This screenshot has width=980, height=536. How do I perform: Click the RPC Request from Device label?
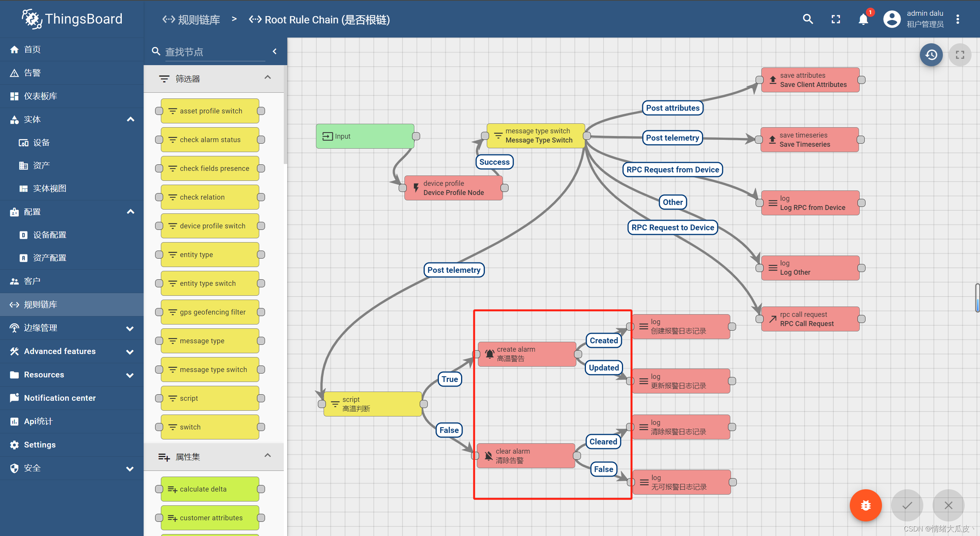point(672,170)
